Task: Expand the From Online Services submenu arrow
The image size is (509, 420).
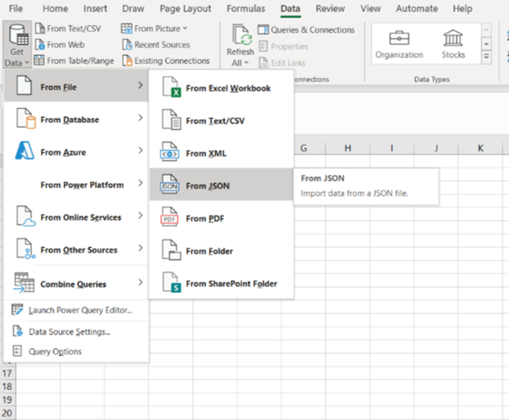Action: pos(140,216)
